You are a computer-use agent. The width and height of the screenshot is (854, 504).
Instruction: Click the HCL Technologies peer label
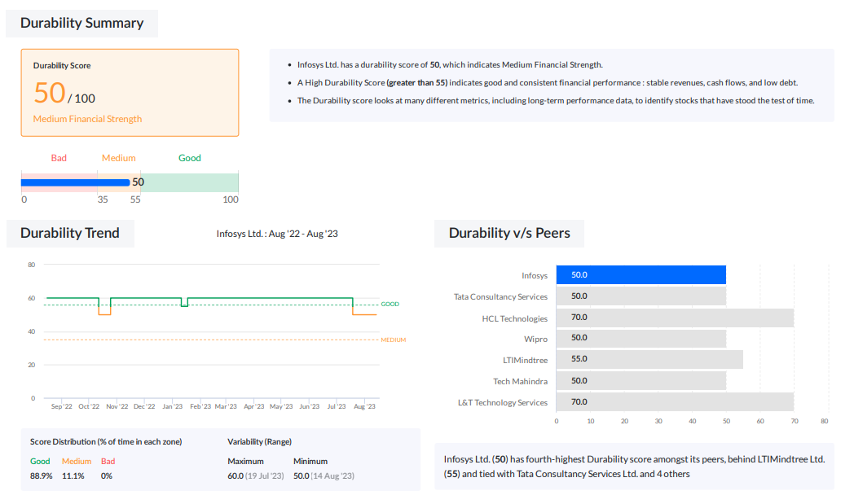(515, 318)
